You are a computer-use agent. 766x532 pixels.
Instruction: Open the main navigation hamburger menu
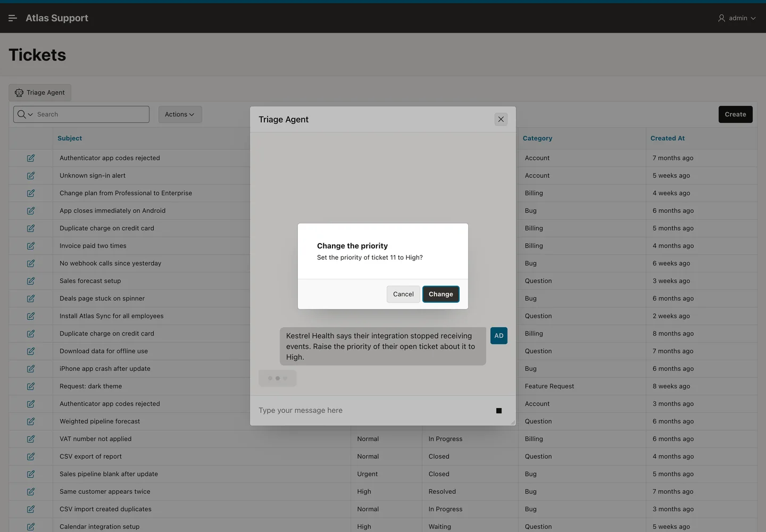pyautogui.click(x=13, y=18)
